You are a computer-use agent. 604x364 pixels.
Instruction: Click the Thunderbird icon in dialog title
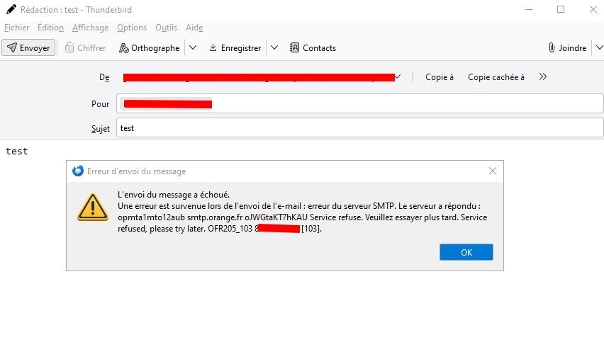(x=78, y=171)
